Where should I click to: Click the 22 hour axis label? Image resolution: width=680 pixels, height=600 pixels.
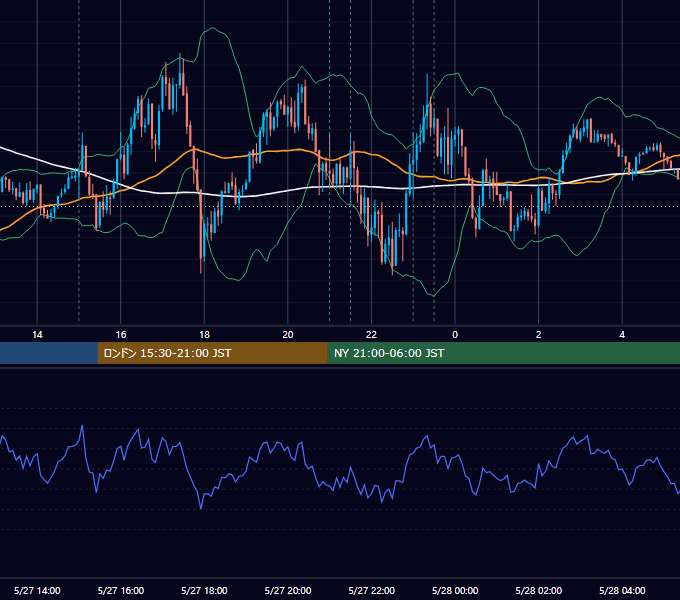coord(371,335)
